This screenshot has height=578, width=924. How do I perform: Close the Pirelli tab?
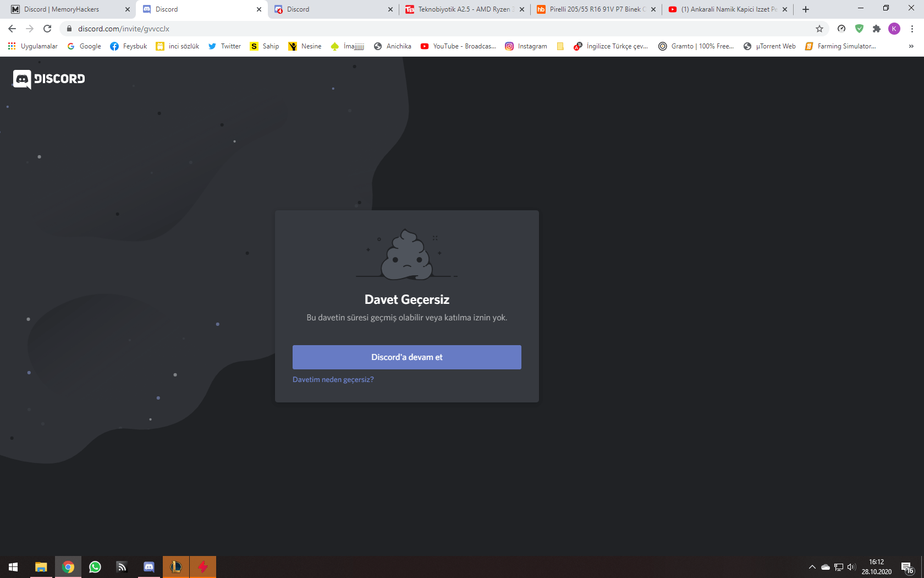pos(653,9)
